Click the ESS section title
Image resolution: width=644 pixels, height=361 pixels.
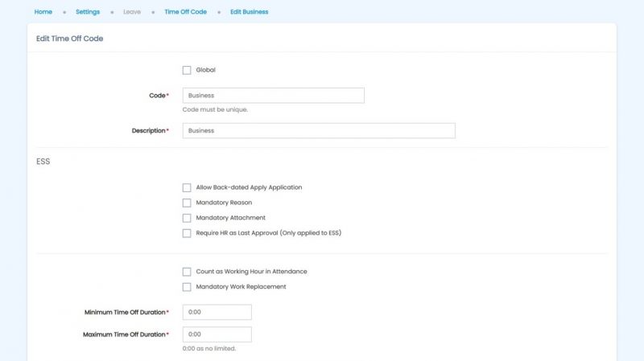coord(43,162)
